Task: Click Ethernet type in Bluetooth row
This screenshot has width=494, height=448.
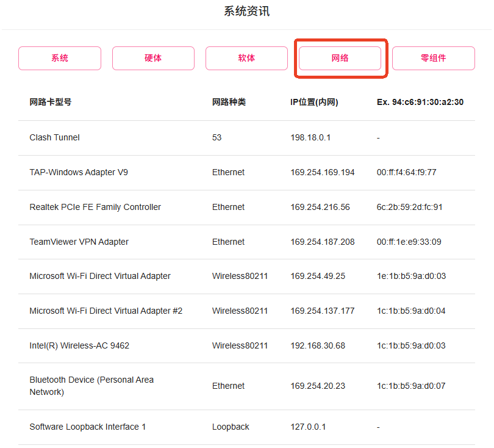Action: (228, 386)
